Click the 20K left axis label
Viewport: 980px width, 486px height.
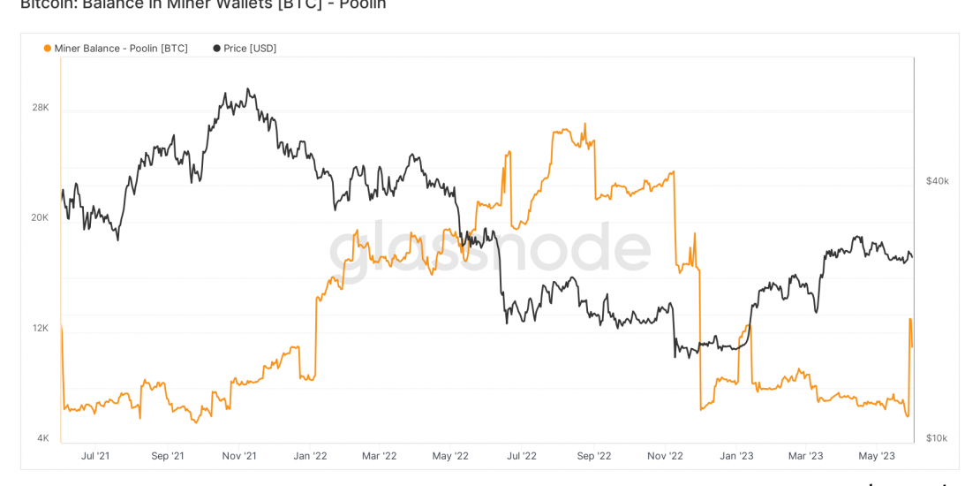40,217
